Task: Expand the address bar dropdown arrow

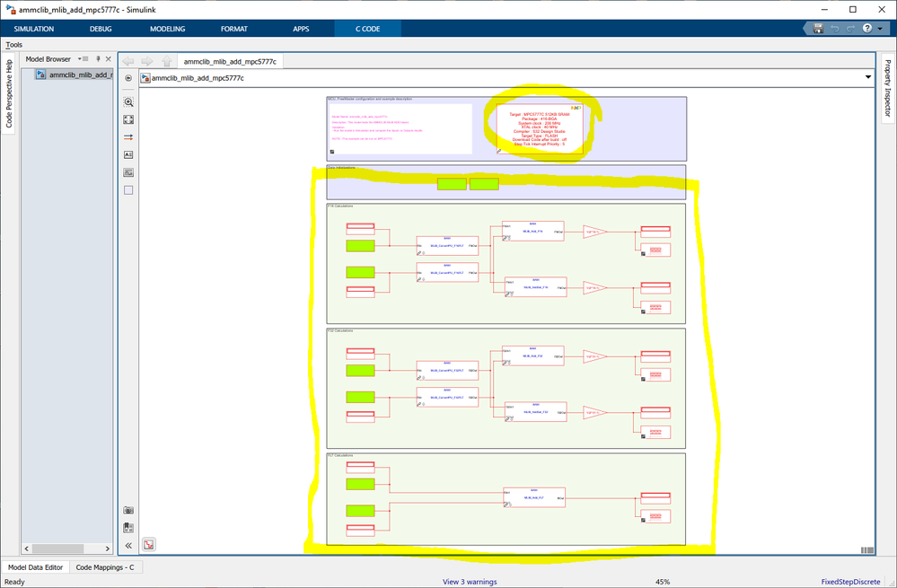Action: pyautogui.click(x=868, y=77)
